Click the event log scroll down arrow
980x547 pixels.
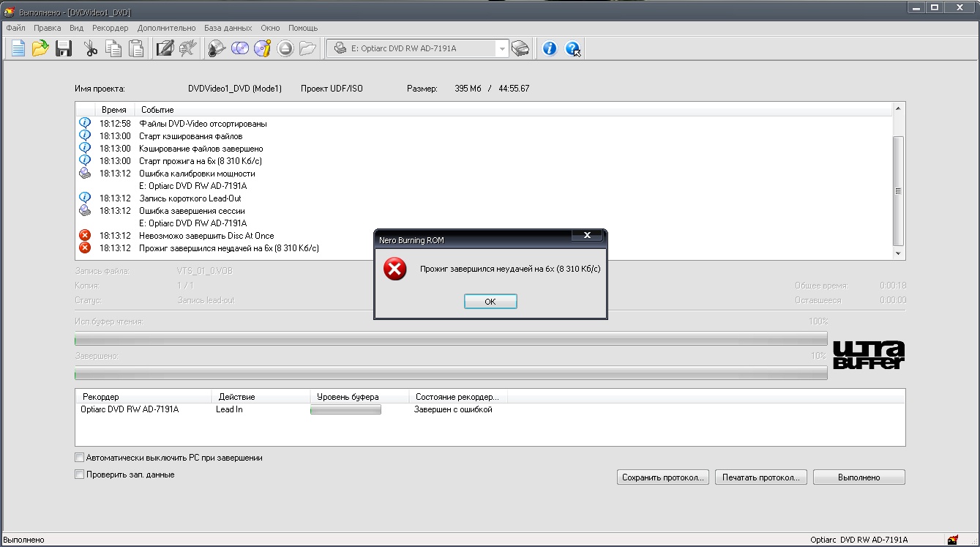point(899,253)
